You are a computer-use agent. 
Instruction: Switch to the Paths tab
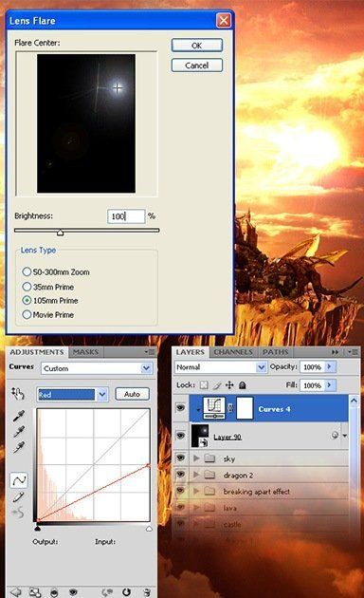coord(275,352)
